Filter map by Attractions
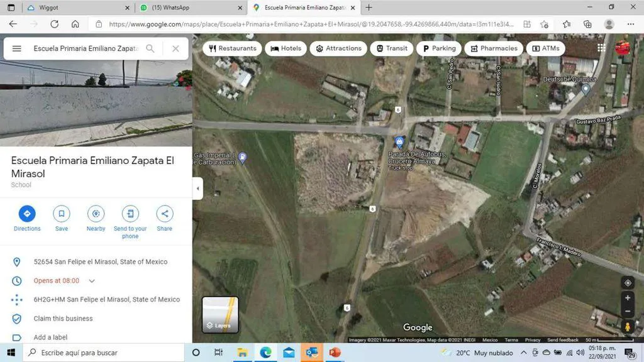This screenshot has width=644, height=362. 338,48
